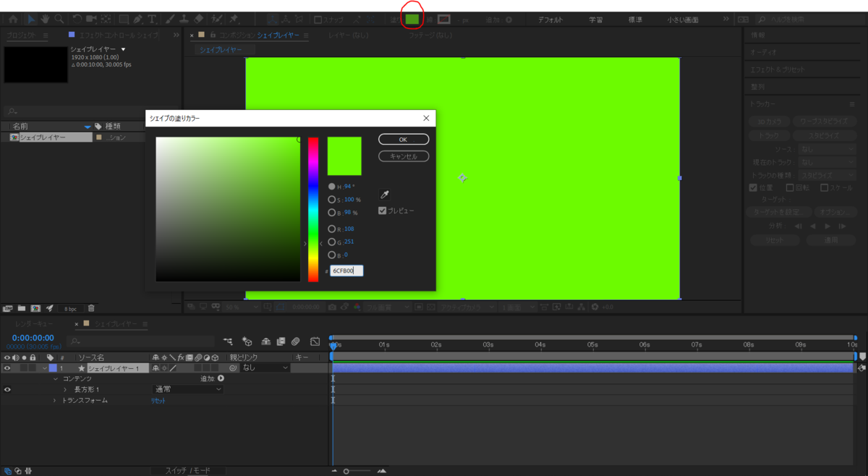Select the R red radio button

pos(332,229)
